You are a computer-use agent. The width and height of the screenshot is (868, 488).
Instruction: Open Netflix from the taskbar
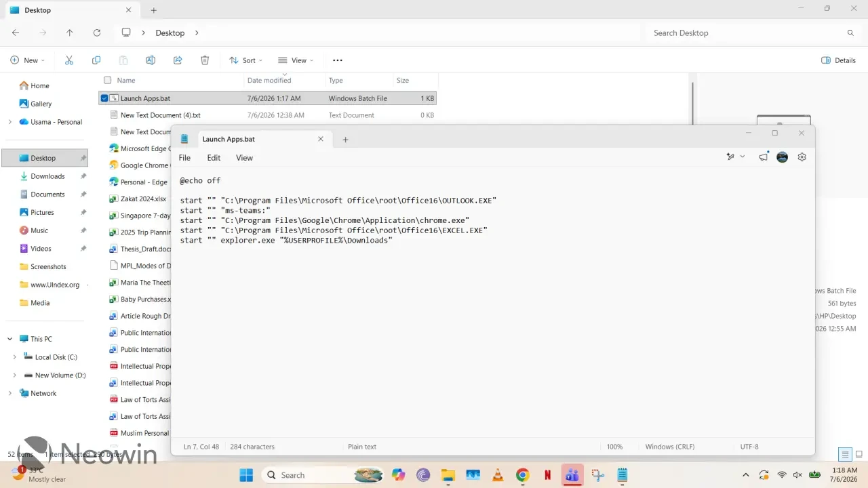pyautogui.click(x=547, y=475)
